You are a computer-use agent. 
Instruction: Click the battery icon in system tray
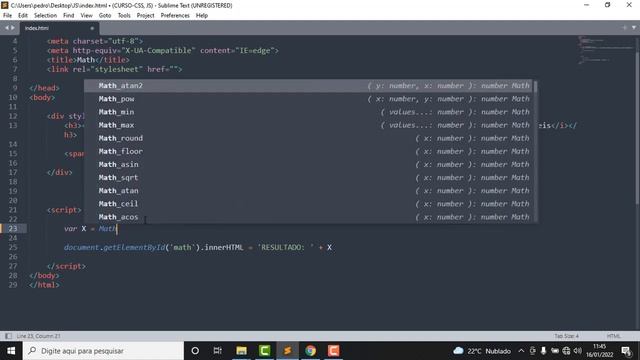tap(555, 351)
